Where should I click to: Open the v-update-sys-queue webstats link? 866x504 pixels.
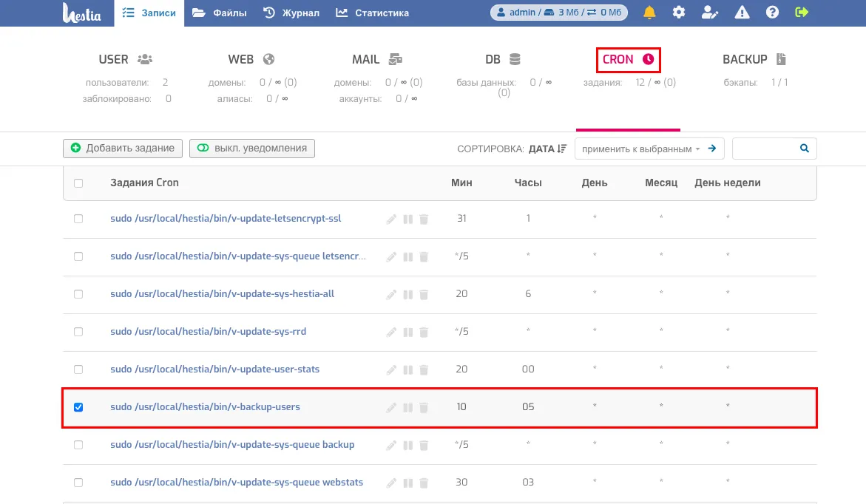[237, 483]
